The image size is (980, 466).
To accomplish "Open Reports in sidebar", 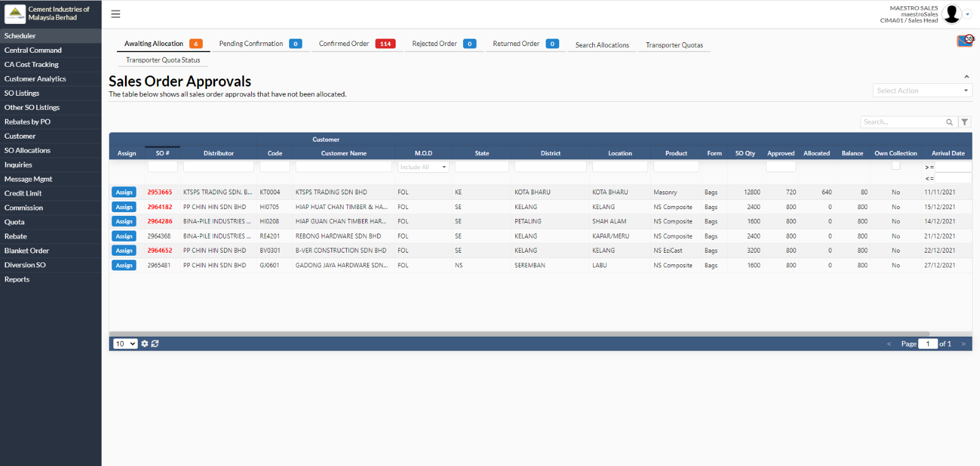I will [51, 279].
